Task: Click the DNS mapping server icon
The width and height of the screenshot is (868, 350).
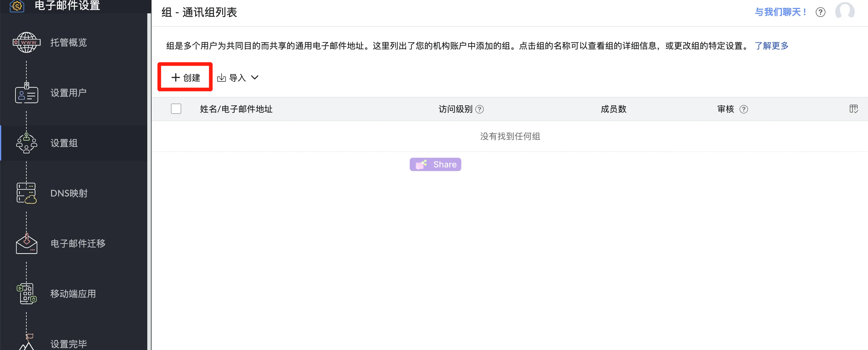Action: pos(27,193)
